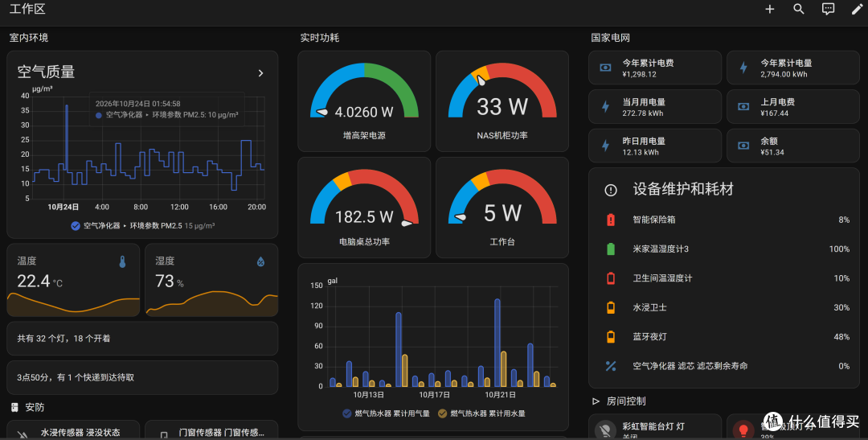Click the 智能保险箱 8% value
This screenshot has width=868, height=440.
(x=844, y=220)
